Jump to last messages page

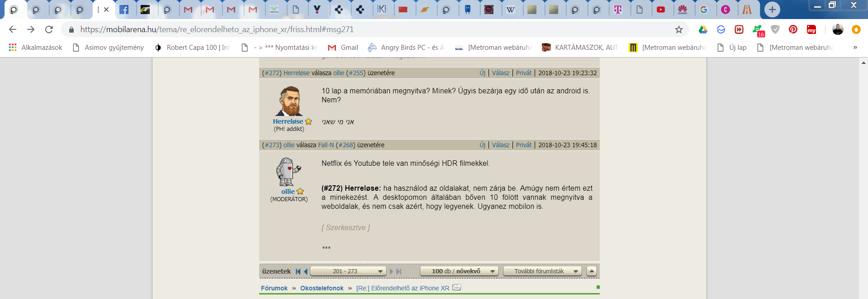click(x=398, y=271)
